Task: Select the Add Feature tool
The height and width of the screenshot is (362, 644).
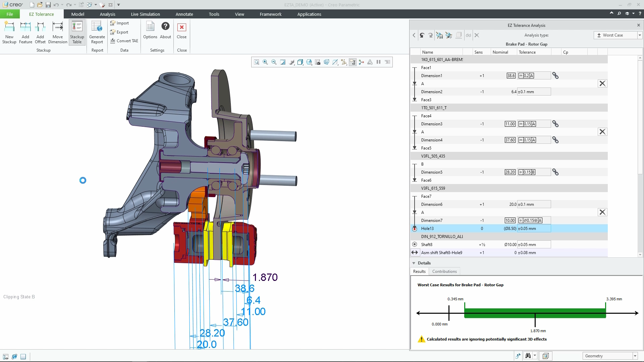Action: point(25,33)
